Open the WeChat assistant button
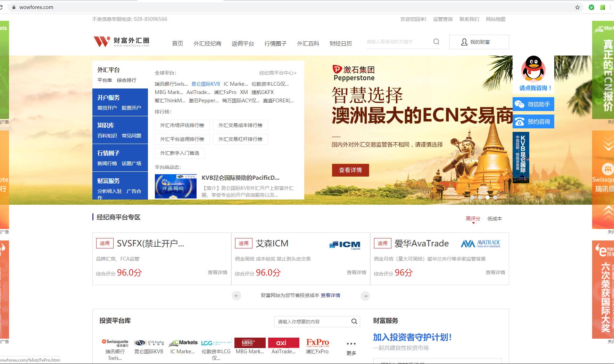The height and width of the screenshot is (364, 614). coord(533,104)
